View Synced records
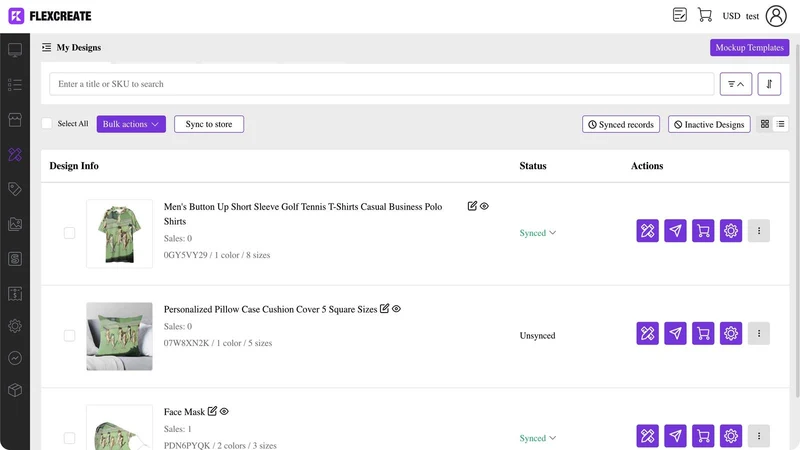The width and height of the screenshot is (800, 450). click(621, 124)
